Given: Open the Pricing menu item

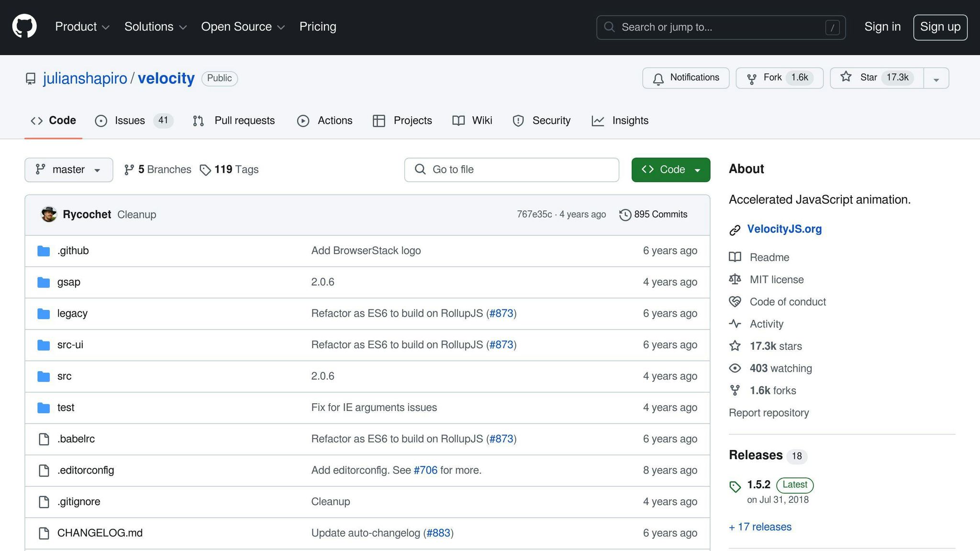Looking at the screenshot, I should [318, 27].
